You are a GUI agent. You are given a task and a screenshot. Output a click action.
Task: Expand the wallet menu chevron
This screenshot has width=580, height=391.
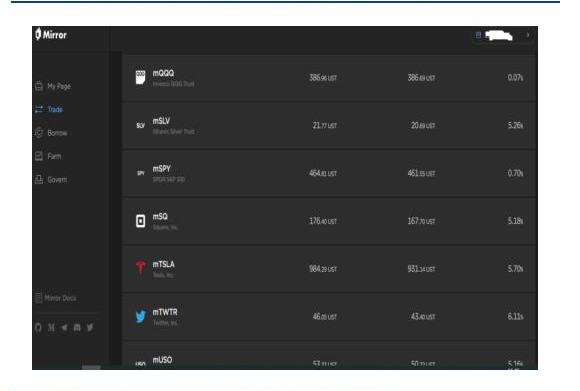528,35
